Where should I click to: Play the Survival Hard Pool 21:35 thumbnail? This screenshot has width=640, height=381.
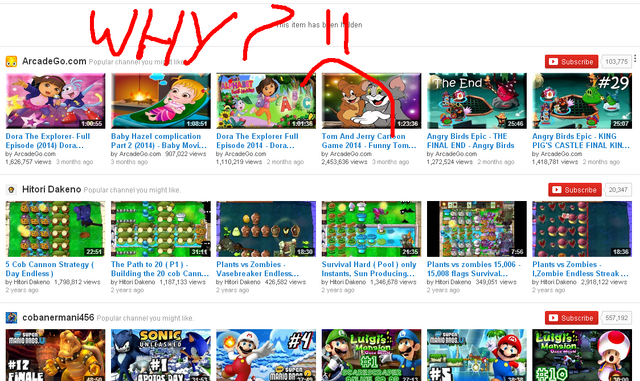point(371,229)
